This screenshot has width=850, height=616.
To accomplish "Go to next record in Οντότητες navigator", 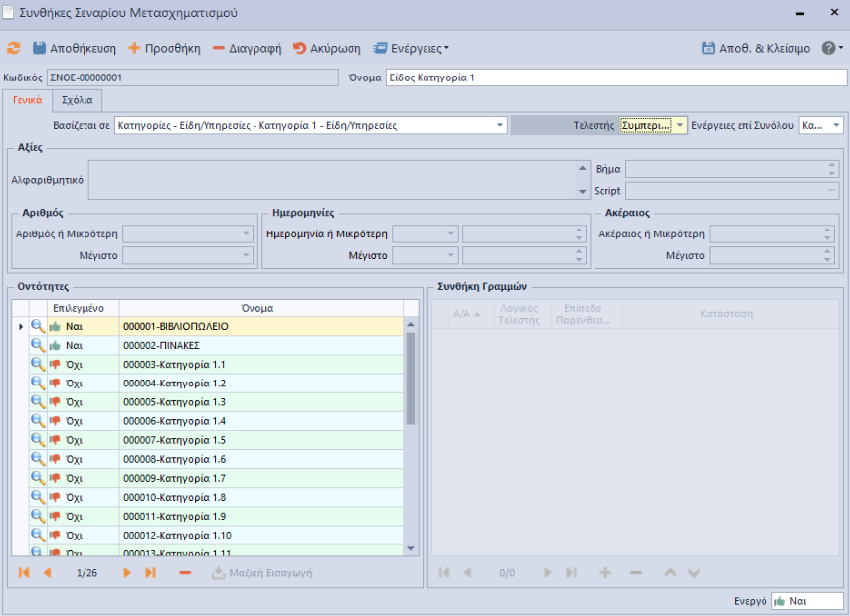I will click(127, 572).
